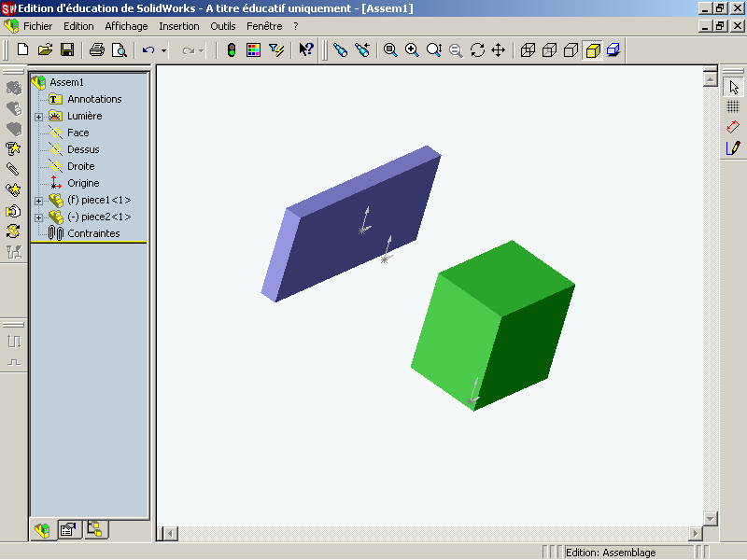
Task: Switch to Wireframe display mode
Action: pyautogui.click(x=528, y=50)
